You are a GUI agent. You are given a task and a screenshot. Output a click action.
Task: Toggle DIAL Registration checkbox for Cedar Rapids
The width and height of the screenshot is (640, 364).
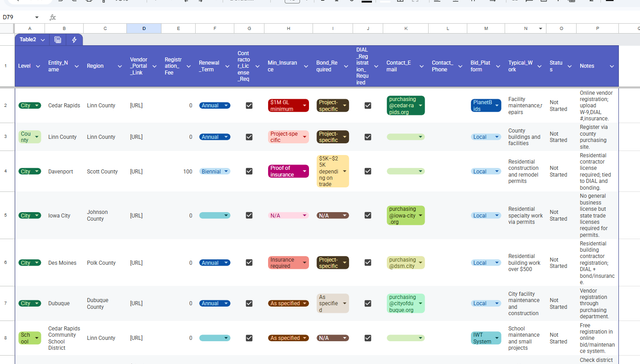click(368, 105)
